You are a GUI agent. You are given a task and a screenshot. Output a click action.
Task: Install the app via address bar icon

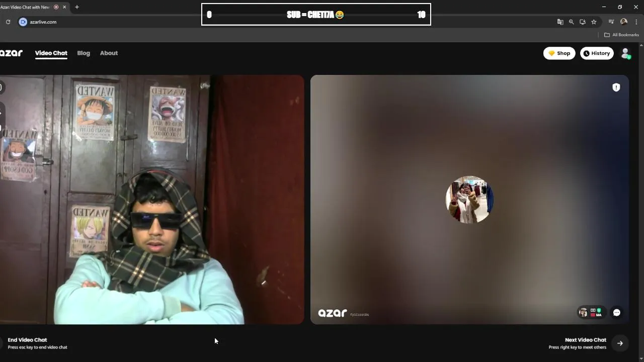click(583, 22)
